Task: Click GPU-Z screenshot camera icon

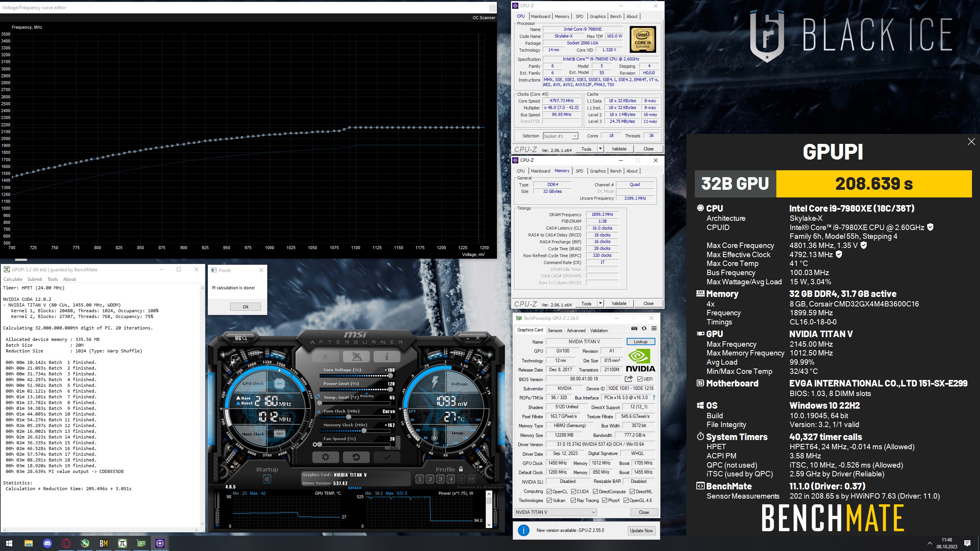Action: click(634, 329)
